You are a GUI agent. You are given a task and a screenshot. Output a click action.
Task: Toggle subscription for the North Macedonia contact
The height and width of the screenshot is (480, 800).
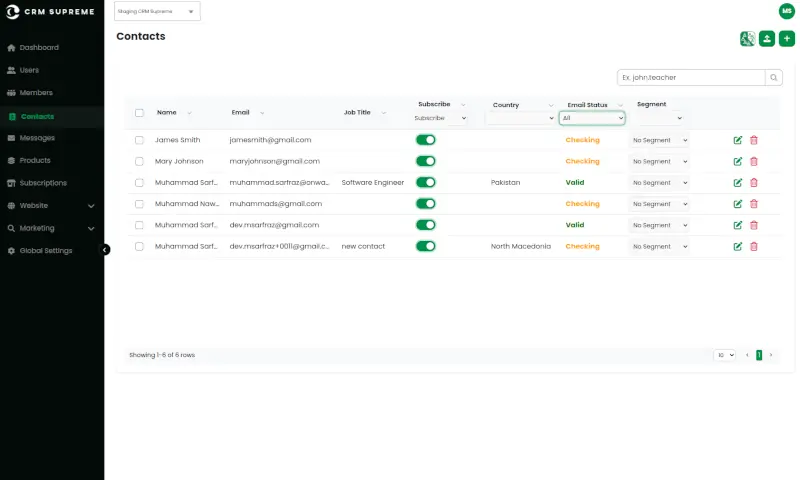(x=426, y=246)
